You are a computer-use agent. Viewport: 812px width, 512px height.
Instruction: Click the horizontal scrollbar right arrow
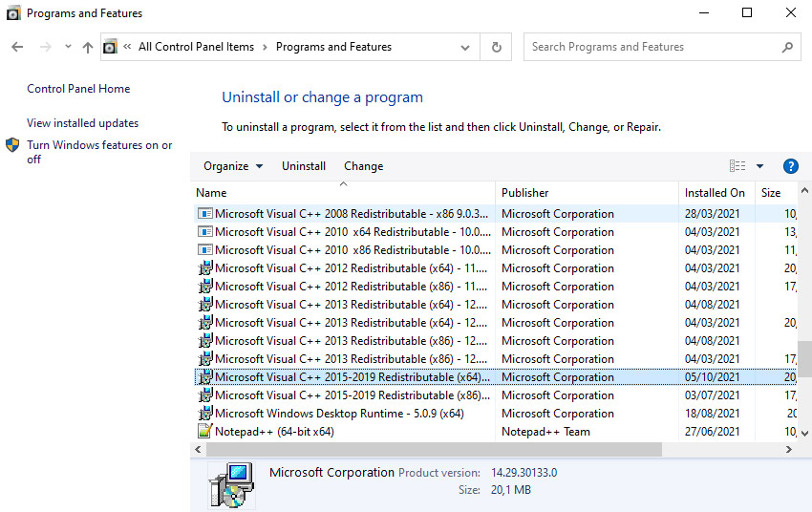tap(789, 449)
